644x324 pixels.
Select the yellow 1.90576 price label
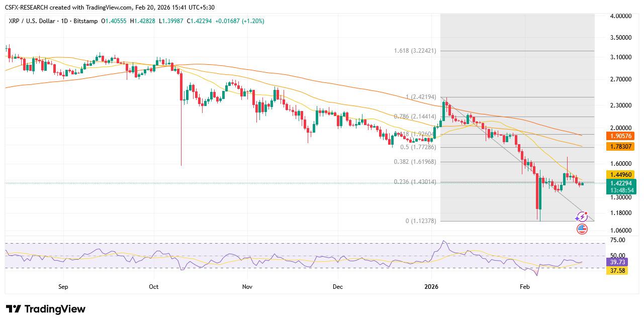pyautogui.click(x=620, y=136)
